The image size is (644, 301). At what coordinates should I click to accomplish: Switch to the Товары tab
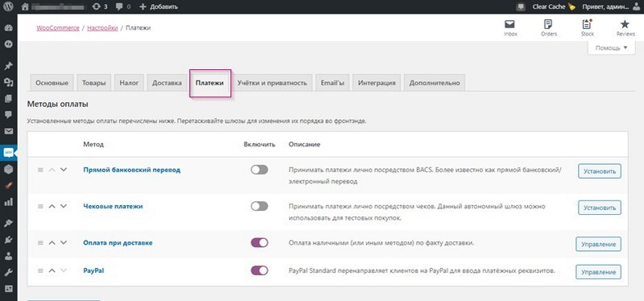click(93, 83)
